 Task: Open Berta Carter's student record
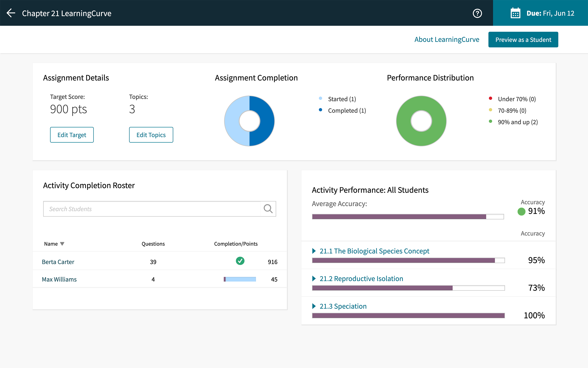58,262
